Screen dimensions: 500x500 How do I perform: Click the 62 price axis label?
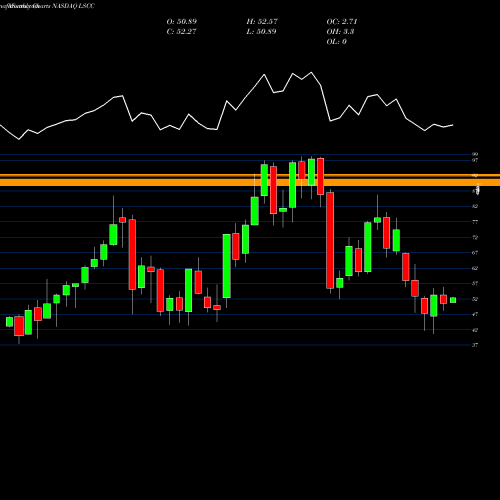click(x=475, y=268)
